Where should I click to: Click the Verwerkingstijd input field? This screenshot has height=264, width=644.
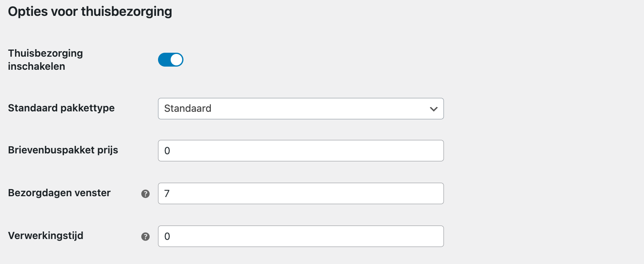point(301,236)
